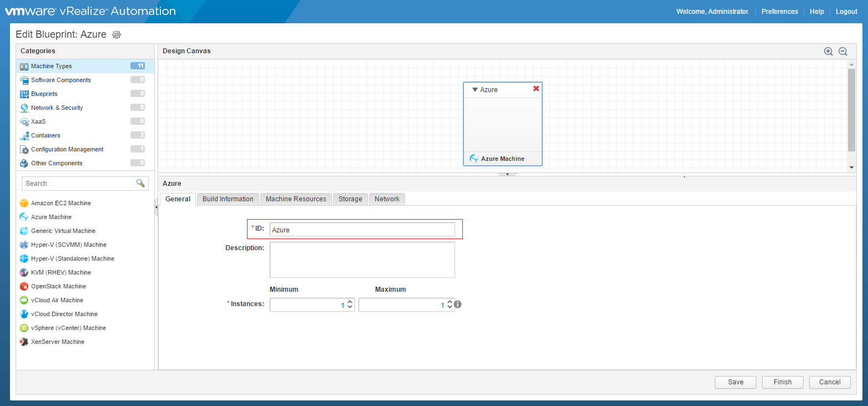Screen dimensions: 868x406
Task: Collapse the Categories sidebar panel
Action: (156, 208)
